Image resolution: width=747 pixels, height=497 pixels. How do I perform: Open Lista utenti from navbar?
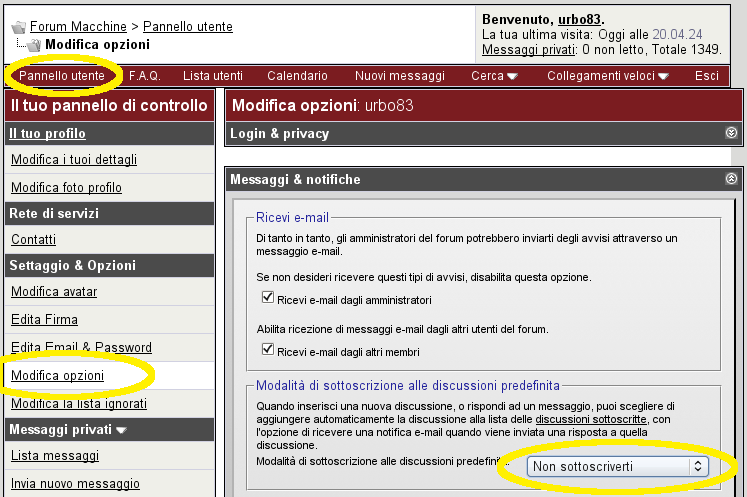(212, 76)
